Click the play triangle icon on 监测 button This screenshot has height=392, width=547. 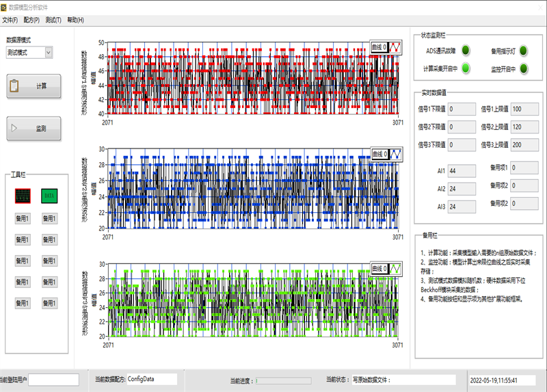[x=14, y=128]
